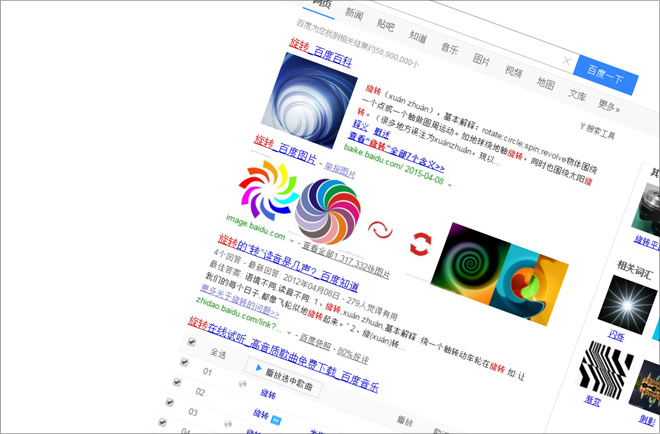Open the 旋转 song link on row 02
The width and height of the screenshot is (660, 434).
[x=268, y=394]
